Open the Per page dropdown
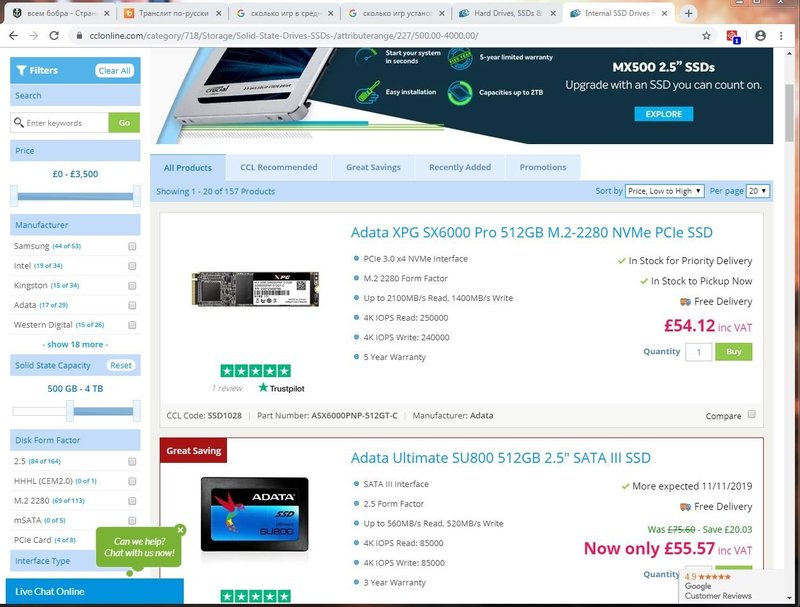This screenshot has height=607, width=800. (758, 191)
